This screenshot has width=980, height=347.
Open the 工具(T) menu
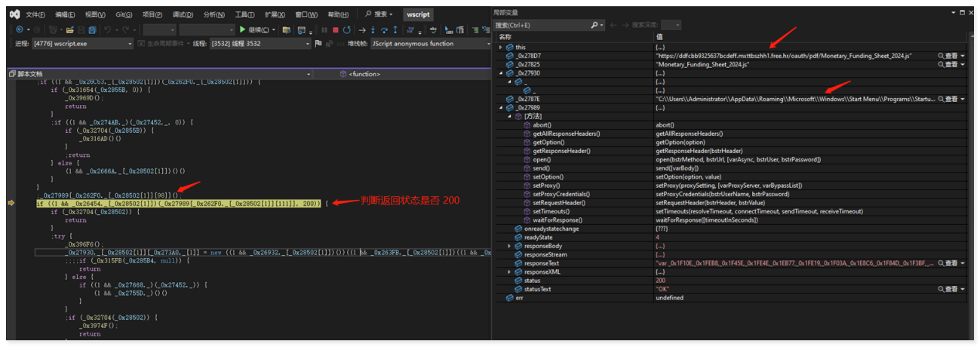click(244, 14)
